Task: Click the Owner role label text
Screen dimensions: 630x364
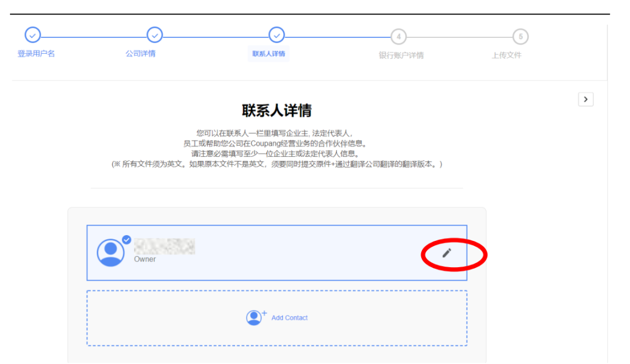Action: pos(144,259)
